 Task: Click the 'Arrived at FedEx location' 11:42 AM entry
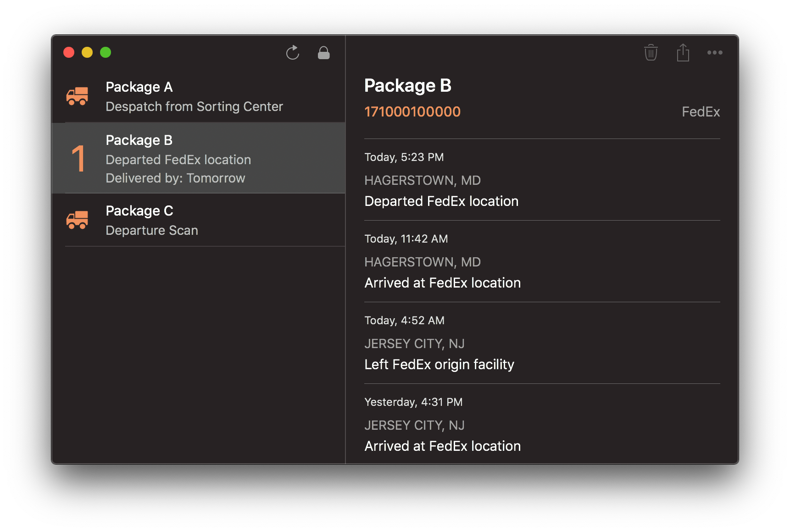(442, 283)
